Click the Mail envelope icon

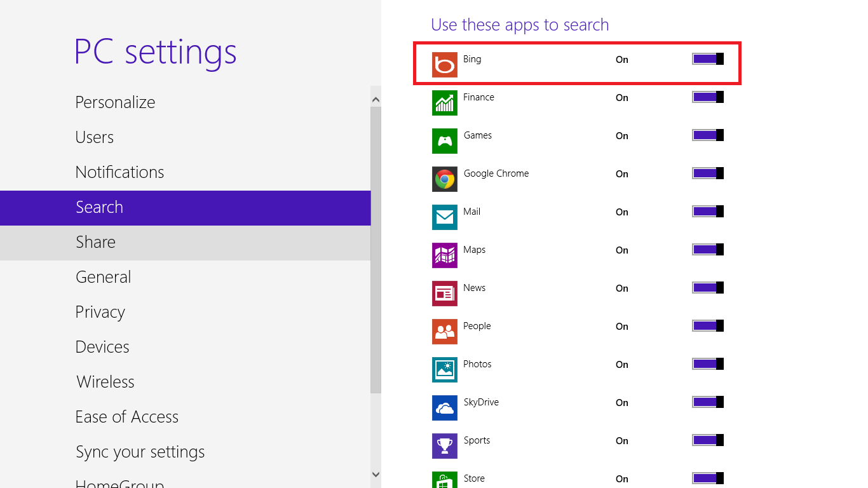point(445,217)
